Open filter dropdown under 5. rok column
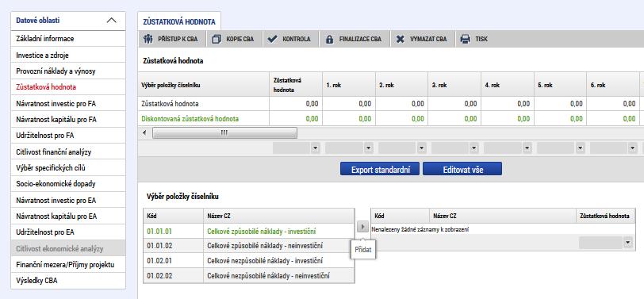This screenshot has height=299, width=644. point(580,148)
